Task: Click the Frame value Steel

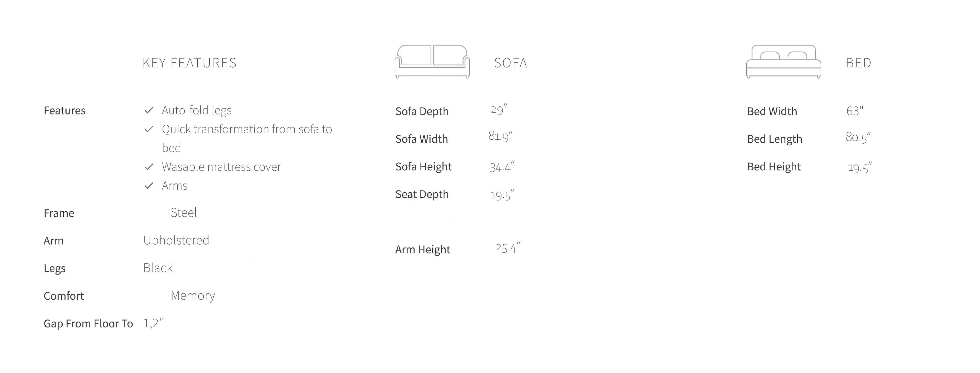Action: 184,212
